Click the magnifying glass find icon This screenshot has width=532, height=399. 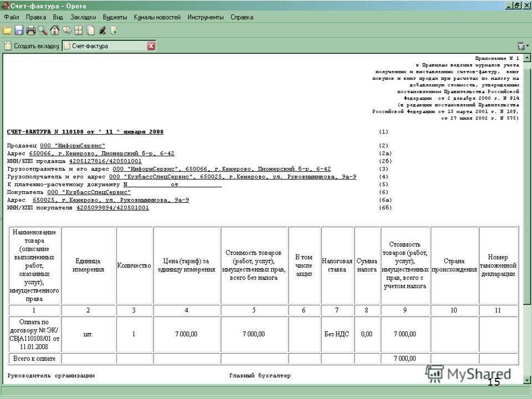(x=43, y=30)
